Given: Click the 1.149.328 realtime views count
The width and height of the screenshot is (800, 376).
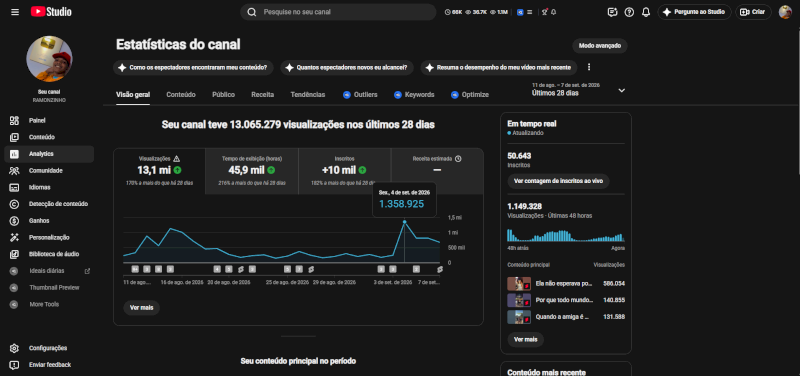Looking at the screenshot, I should click(524, 207).
